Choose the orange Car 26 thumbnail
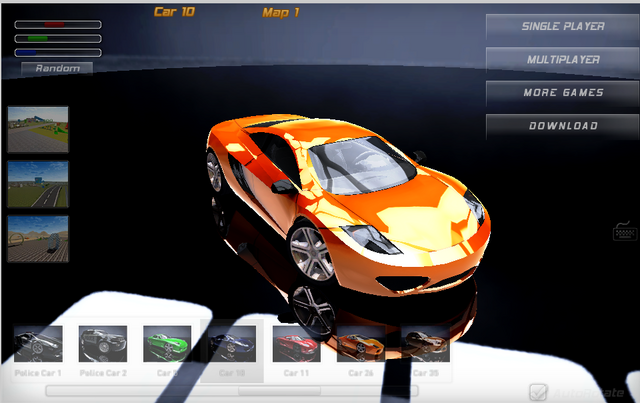Image resolution: width=640 pixels, height=403 pixels. [x=361, y=344]
